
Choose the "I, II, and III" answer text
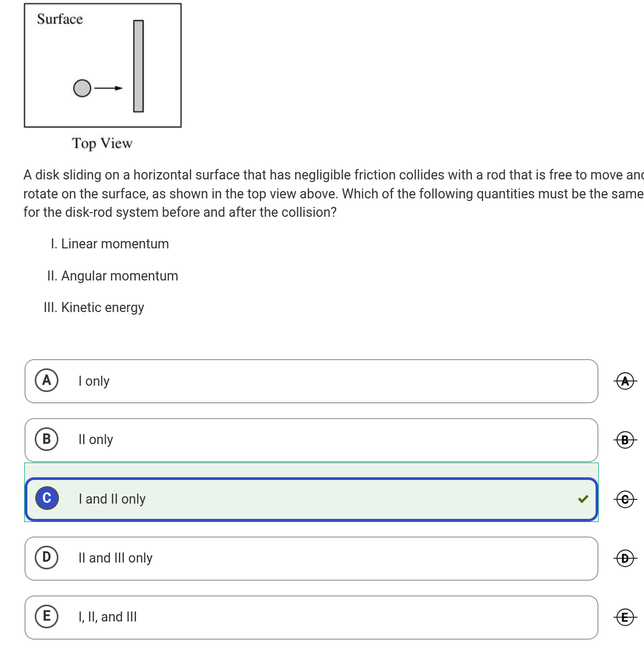(x=107, y=617)
